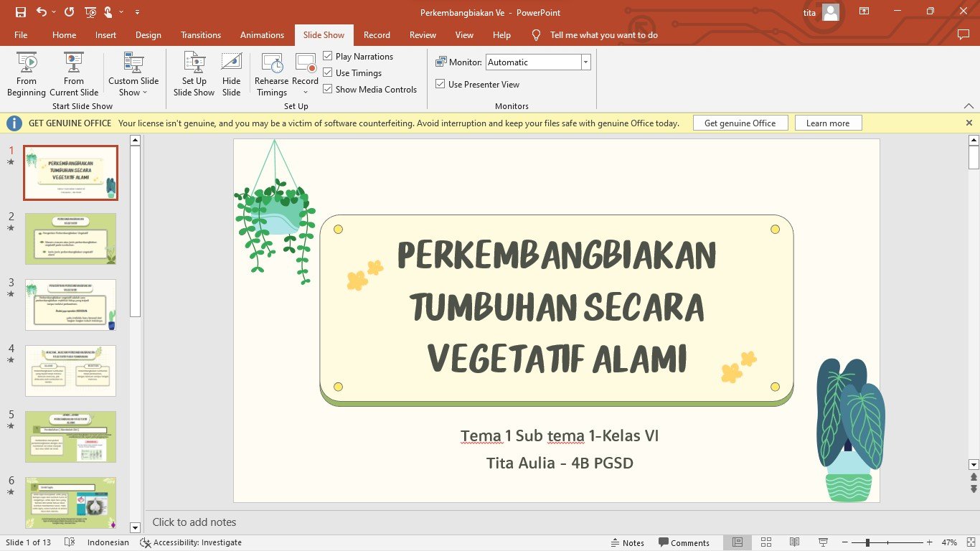Screen dimensions: 980x551
Task: Expand the Record button dropdown arrow
Action: click(x=305, y=92)
